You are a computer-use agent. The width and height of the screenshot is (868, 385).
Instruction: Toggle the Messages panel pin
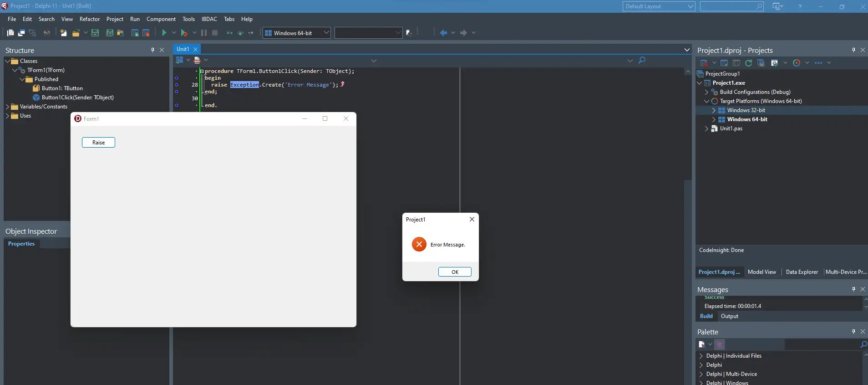(x=853, y=289)
